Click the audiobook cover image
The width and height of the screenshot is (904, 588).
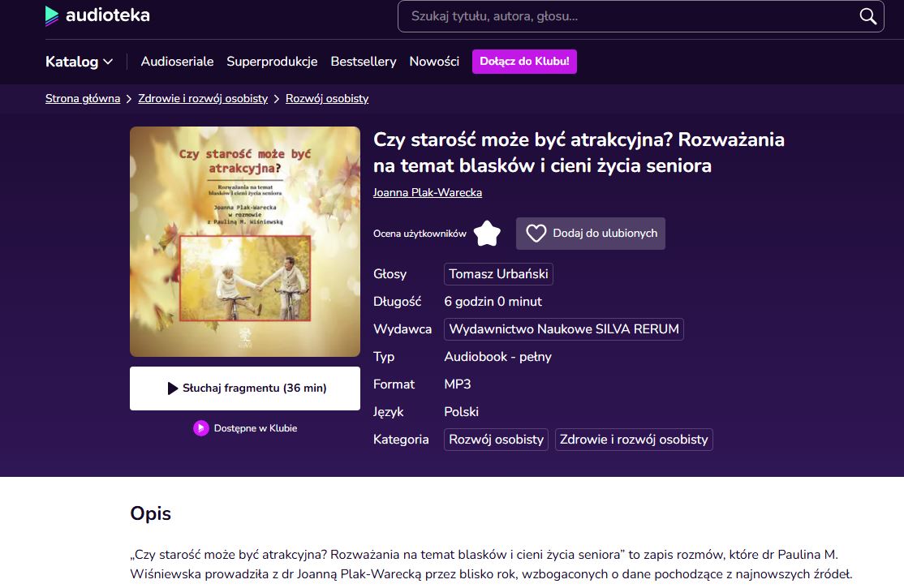[x=245, y=242]
